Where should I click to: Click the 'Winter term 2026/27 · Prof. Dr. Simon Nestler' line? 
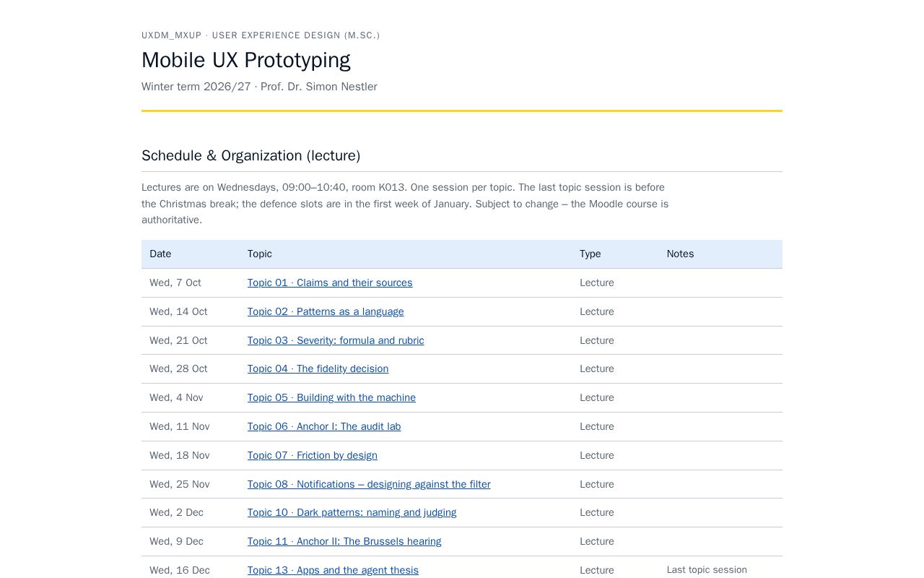point(259,87)
